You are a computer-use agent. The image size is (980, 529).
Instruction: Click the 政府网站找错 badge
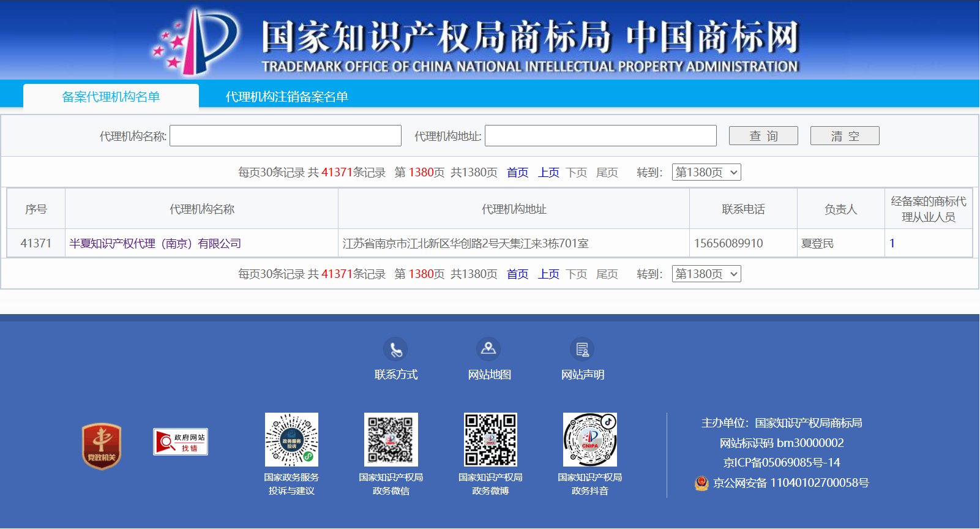(x=181, y=441)
